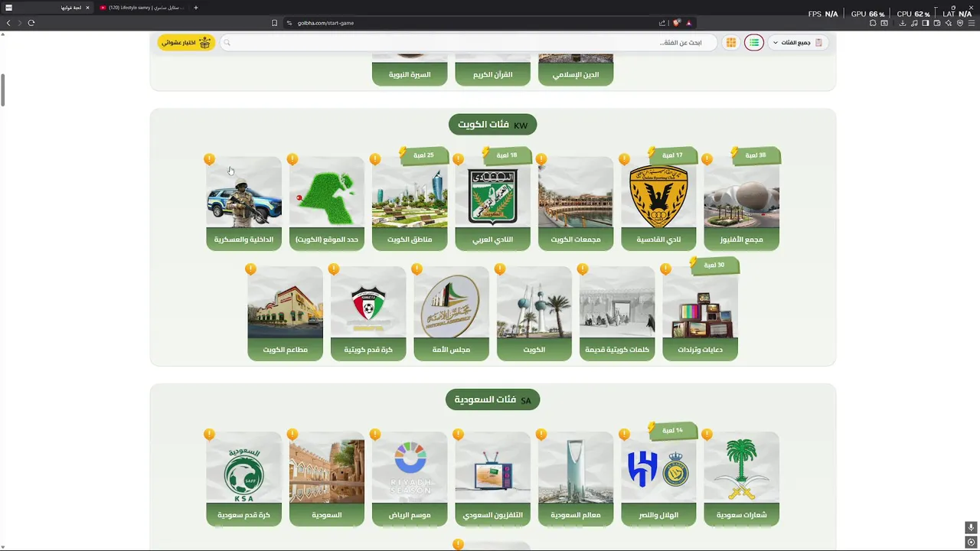This screenshot has height=551, width=980.
Task: Click info icon above مجلس الأمة card
Action: click(416, 269)
